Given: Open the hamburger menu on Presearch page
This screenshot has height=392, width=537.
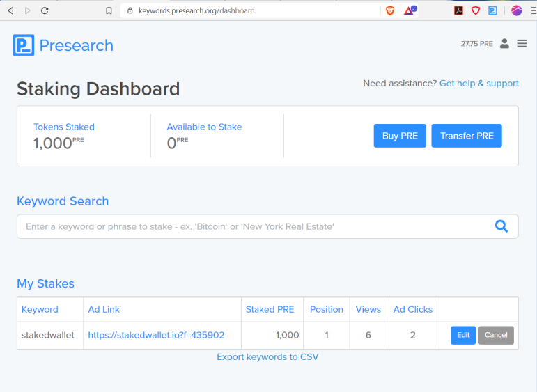Looking at the screenshot, I should click(x=522, y=43).
